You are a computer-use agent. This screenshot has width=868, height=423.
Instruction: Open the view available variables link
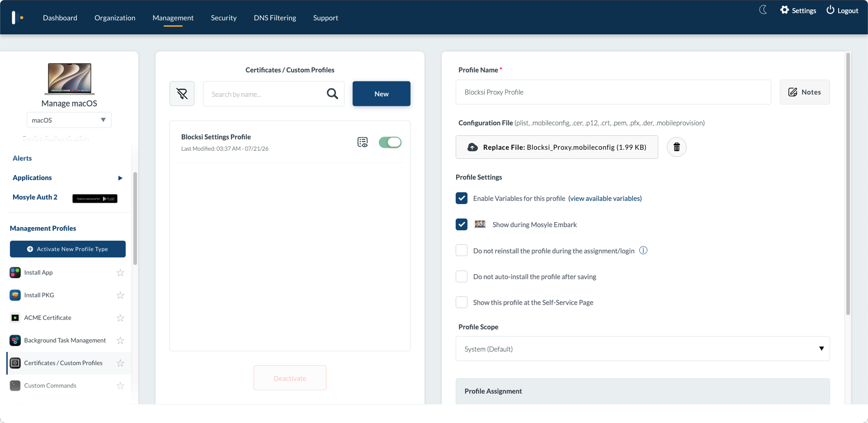[x=605, y=198]
